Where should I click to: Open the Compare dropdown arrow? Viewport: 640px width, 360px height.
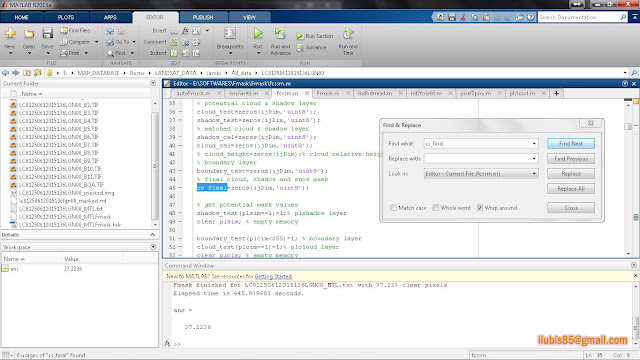click(x=96, y=42)
